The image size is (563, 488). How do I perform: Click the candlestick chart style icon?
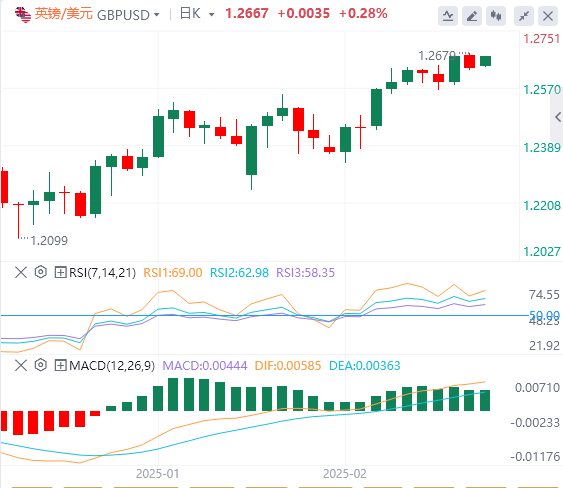(x=496, y=16)
